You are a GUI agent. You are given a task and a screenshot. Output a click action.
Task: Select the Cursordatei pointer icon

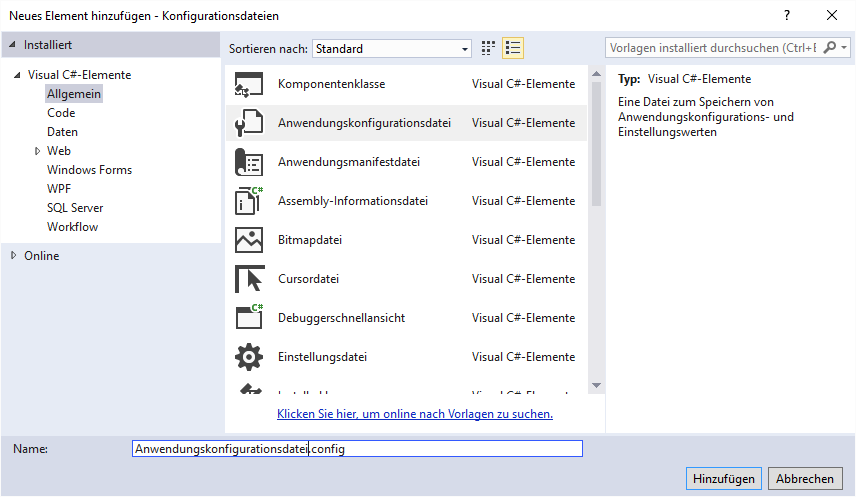[249, 279]
